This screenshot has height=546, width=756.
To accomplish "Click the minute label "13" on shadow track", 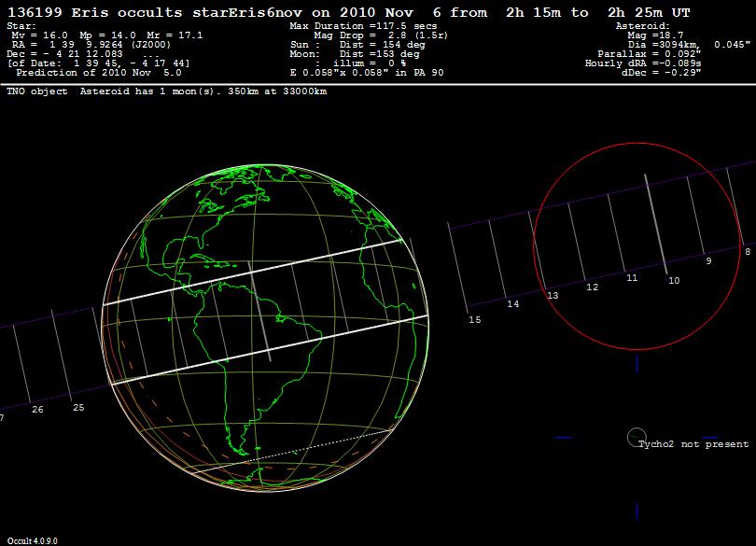I will pyautogui.click(x=553, y=296).
